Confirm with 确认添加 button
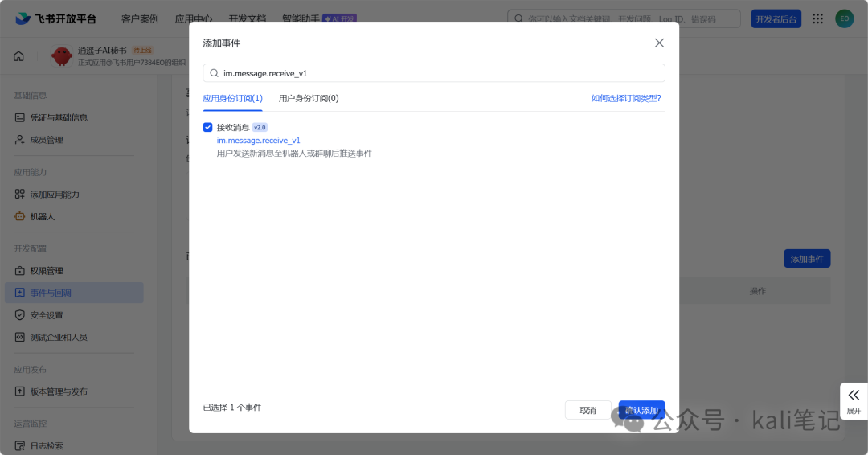This screenshot has height=455, width=868. pyautogui.click(x=641, y=410)
